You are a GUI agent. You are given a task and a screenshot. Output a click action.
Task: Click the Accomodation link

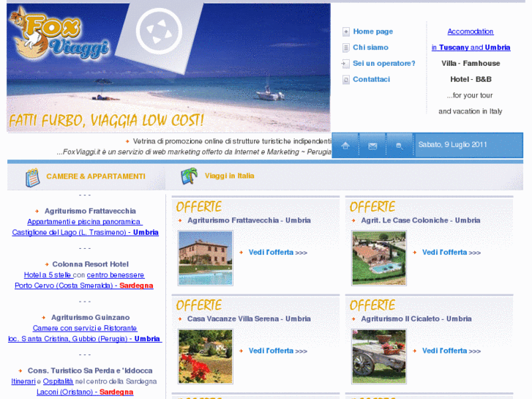(x=471, y=31)
